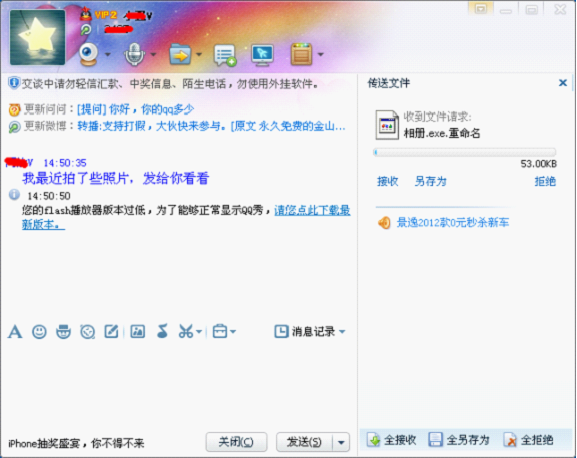Open the contact's star avatar
Viewport: 577px width, 458px height.
point(38,37)
